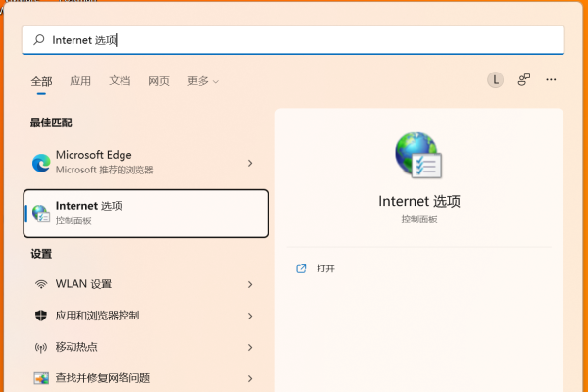Switch to the 文档 tab
The image size is (588, 392).
[120, 81]
